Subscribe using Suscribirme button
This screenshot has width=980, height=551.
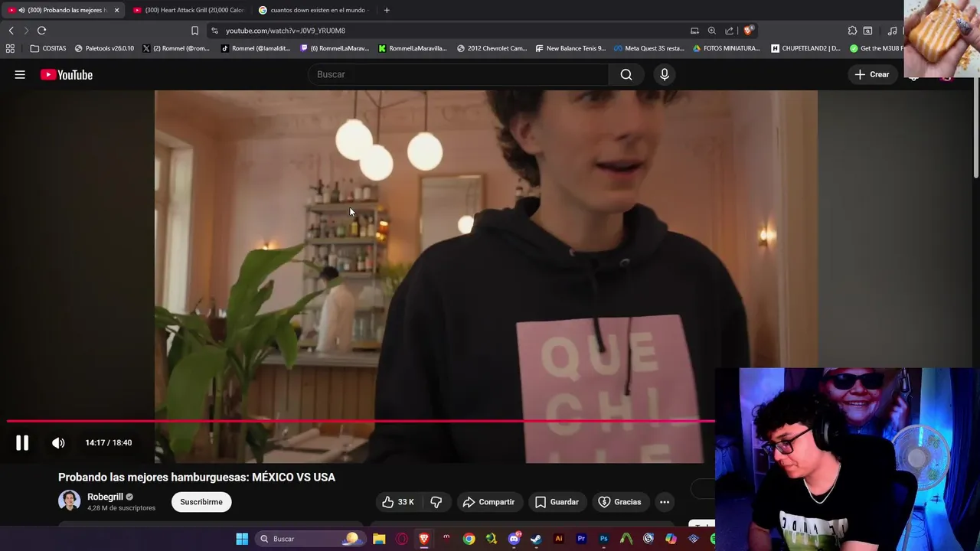(201, 502)
